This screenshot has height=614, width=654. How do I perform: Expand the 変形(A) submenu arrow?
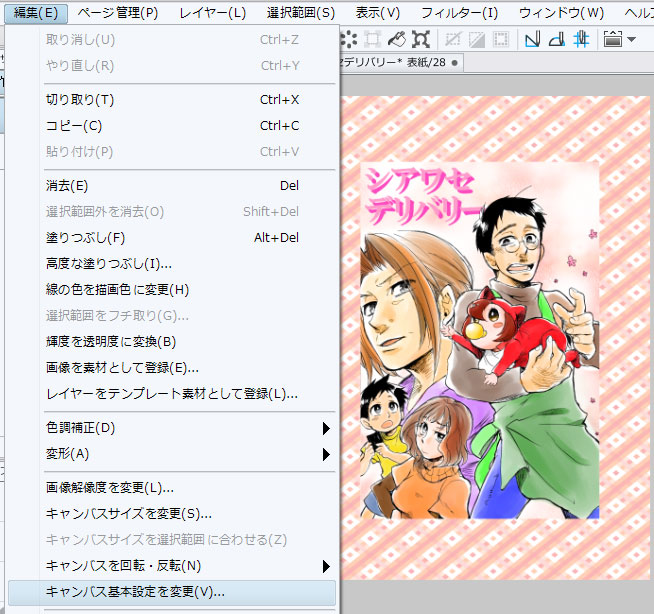[326, 454]
